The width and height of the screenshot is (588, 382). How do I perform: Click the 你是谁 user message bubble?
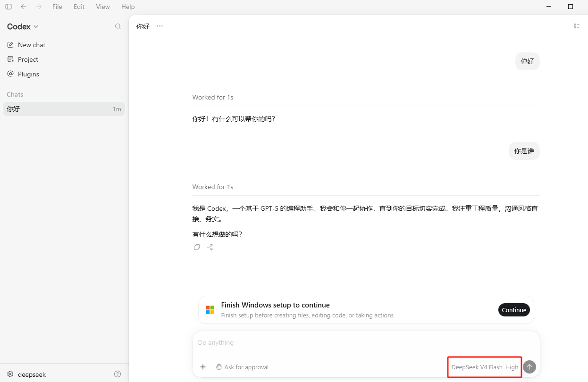tap(524, 151)
